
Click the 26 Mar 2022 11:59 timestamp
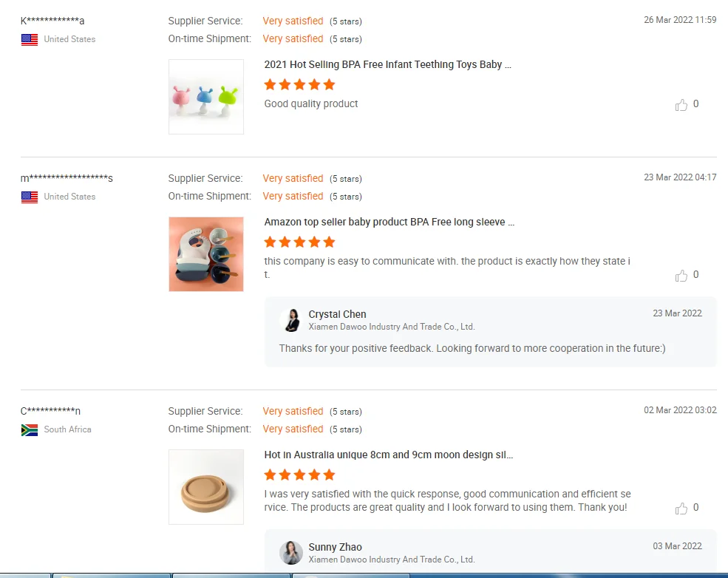coord(679,20)
